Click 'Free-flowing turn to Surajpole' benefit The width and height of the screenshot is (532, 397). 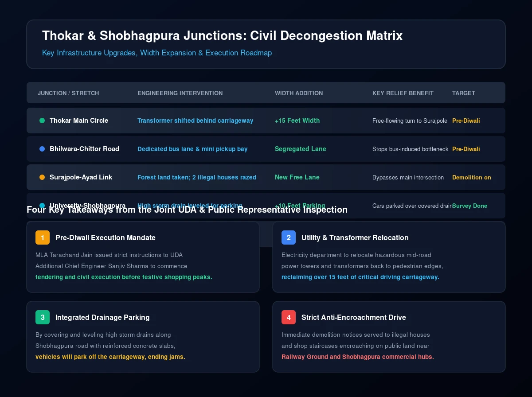point(410,121)
